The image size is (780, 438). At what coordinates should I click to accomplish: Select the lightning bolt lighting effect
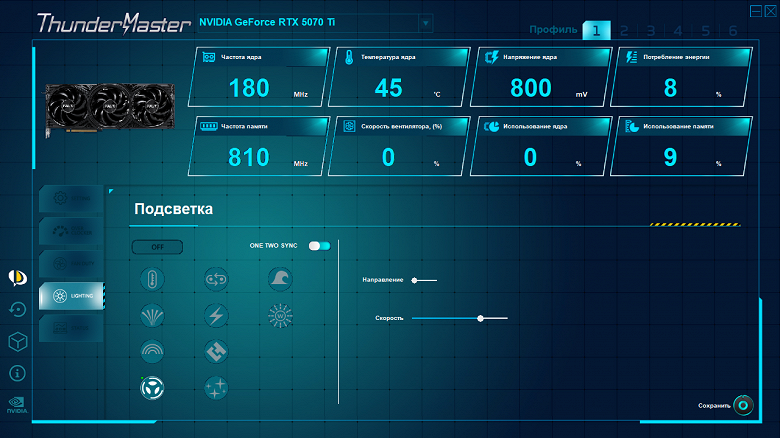(216, 316)
